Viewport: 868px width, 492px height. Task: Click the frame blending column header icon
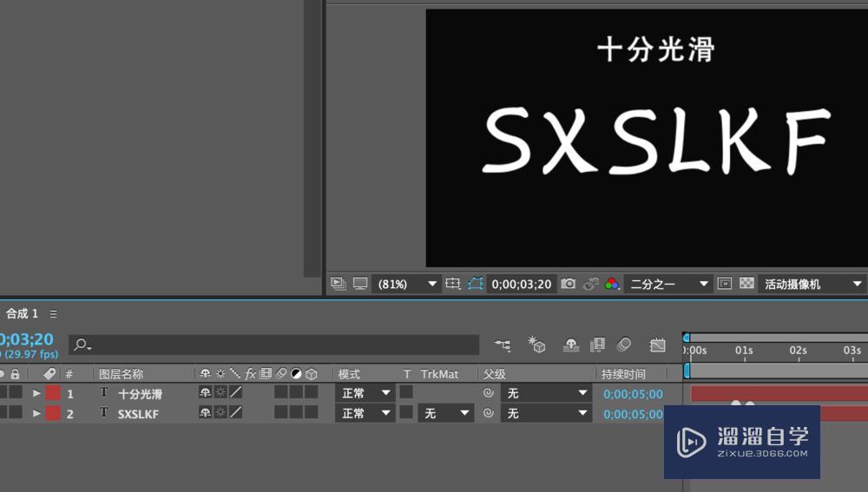(x=266, y=374)
